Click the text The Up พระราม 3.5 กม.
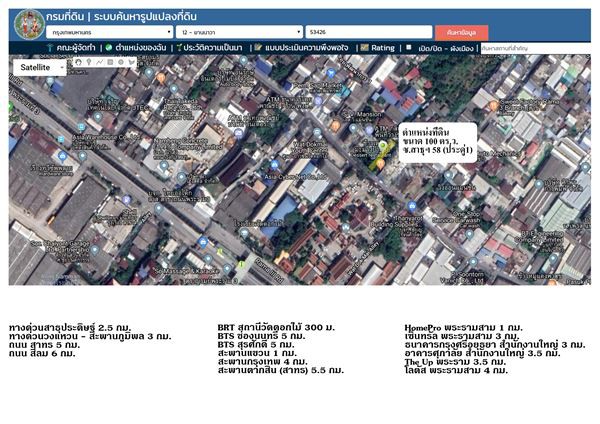 coord(455,362)
